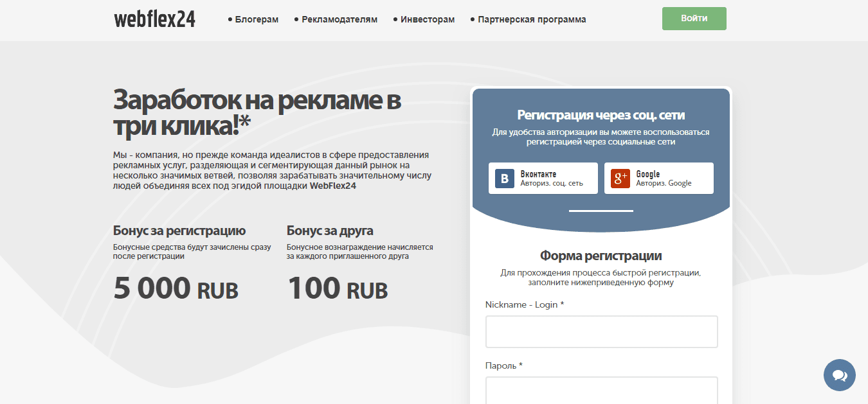Click into the Пароль field
The image size is (868, 404).
coord(601,391)
